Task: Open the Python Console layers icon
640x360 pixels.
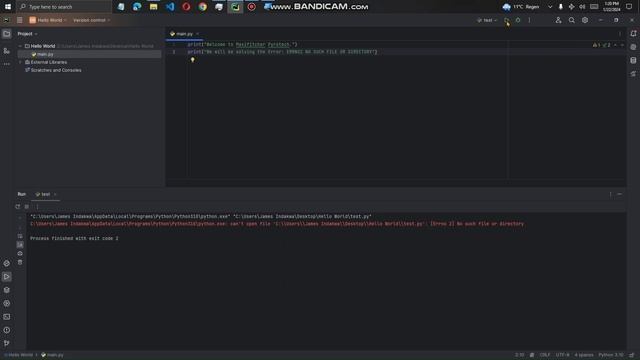Action: 7,290
